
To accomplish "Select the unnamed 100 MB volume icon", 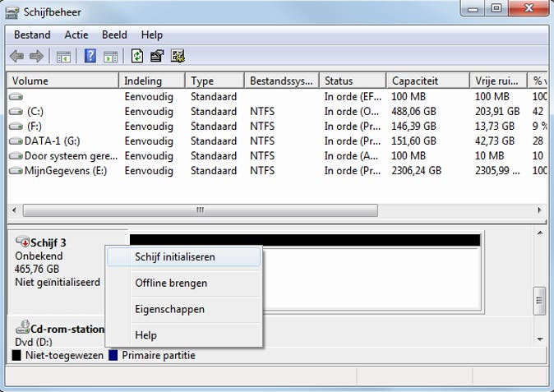I will click(x=16, y=96).
